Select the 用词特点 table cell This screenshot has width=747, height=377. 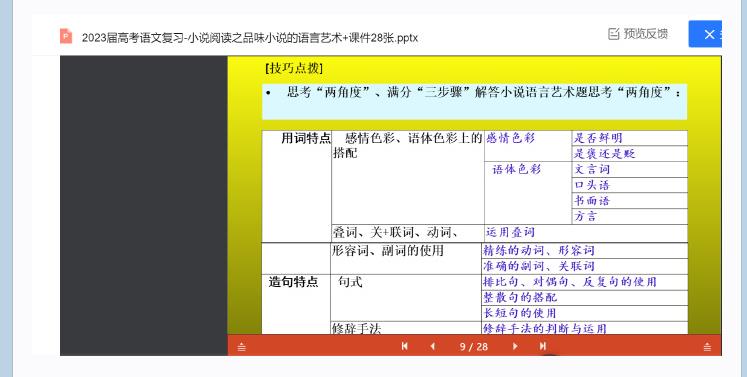(x=297, y=186)
